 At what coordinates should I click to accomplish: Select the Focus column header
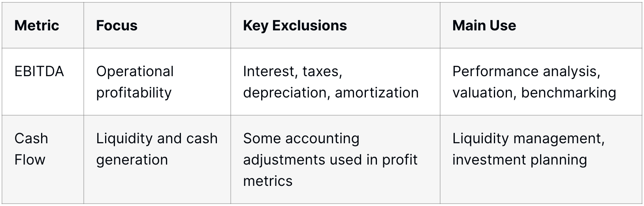tap(117, 26)
